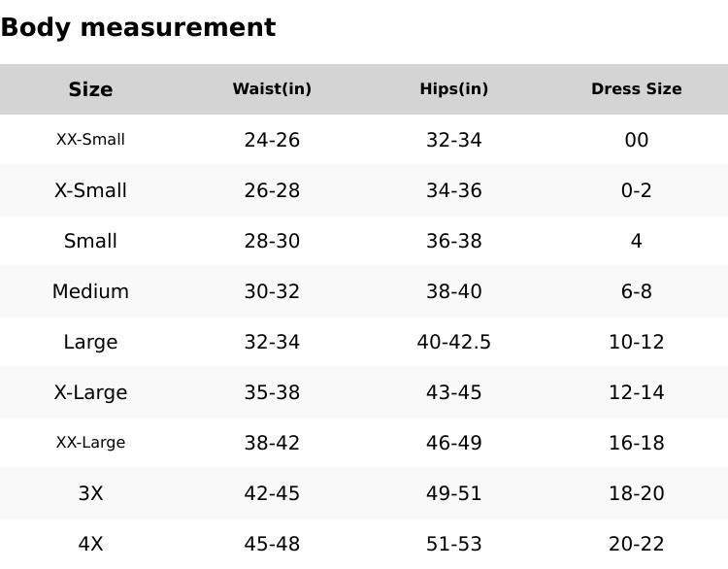Click the Body measurement heading
This screenshot has height=569, width=728.
[138, 27]
